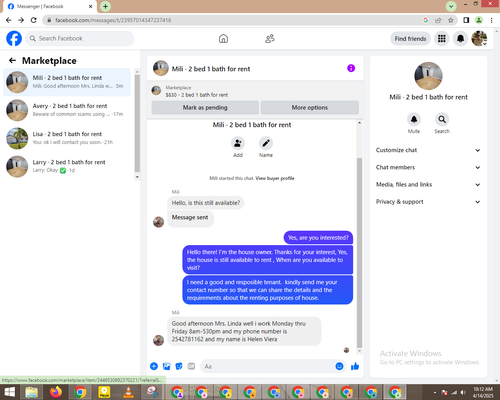This screenshot has width=500, height=400.
Task: Open the emoji picker
Action: (339, 366)
